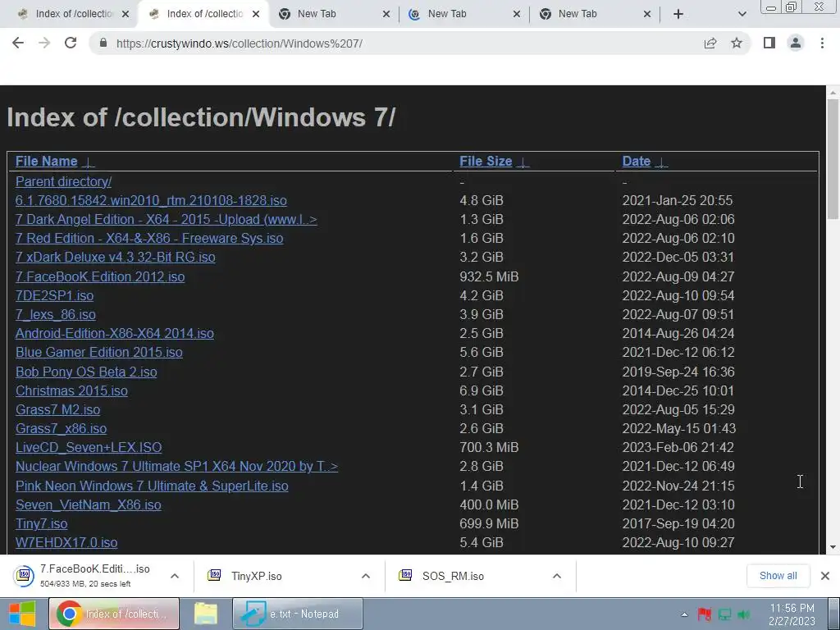Click Grass7 M2.iso link

tap(58, 410)
